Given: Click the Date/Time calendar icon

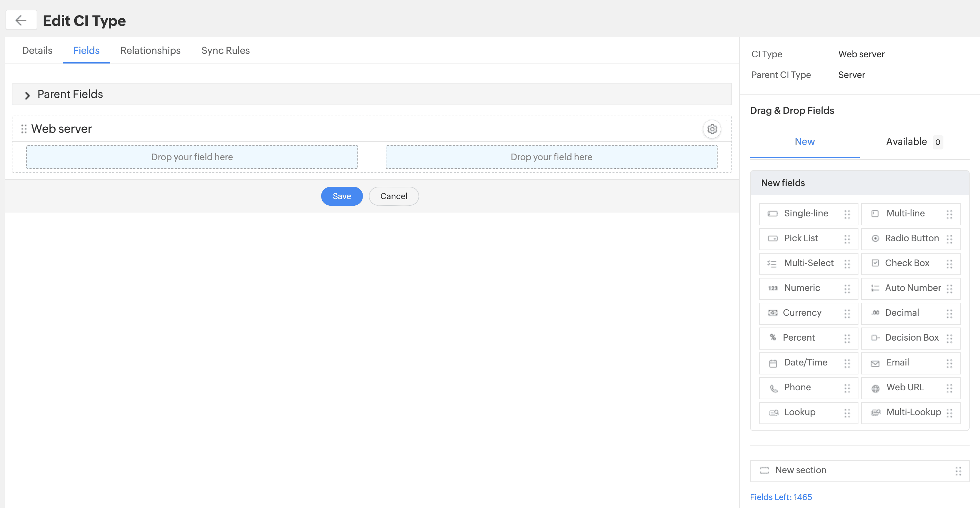Looking at the screenshot, I should coord(773,363).
